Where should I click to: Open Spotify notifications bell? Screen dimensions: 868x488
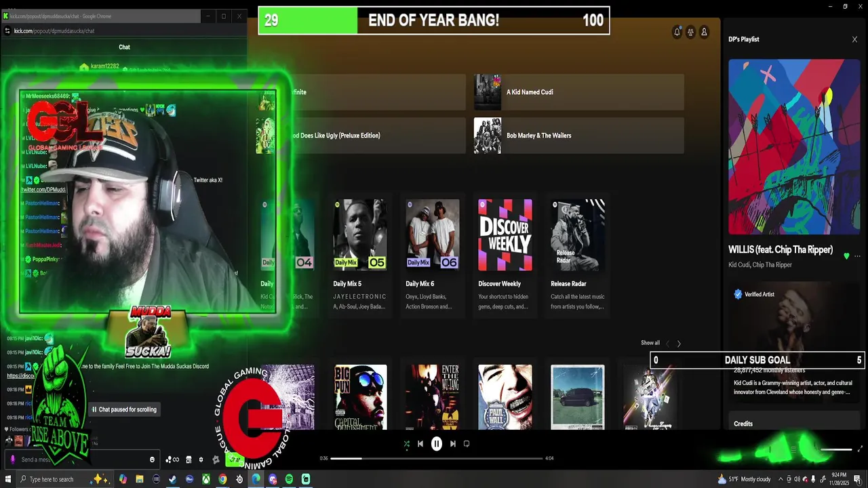click(677, 32)
